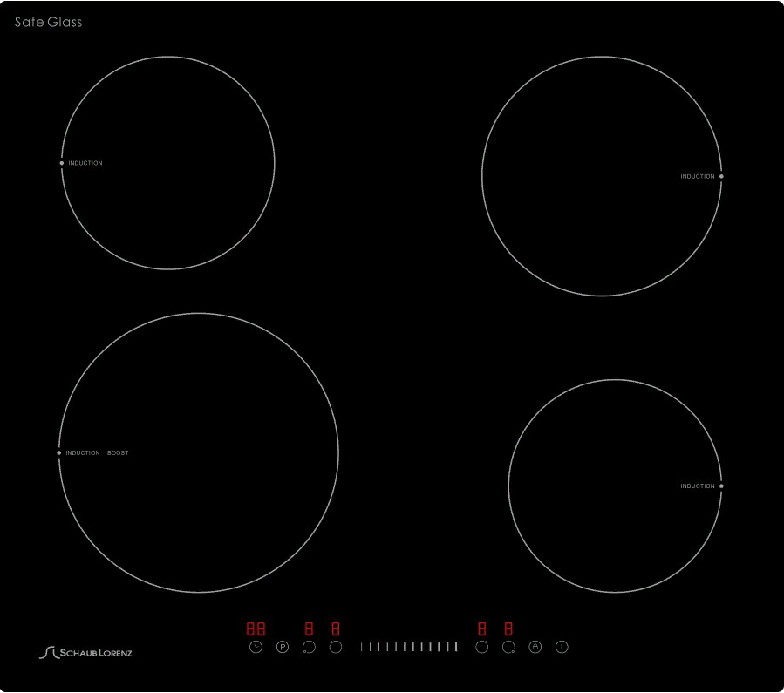Select the bottom-right zone selector icon
This screenshot has width=784, height=693.
[x=508, y=647]
